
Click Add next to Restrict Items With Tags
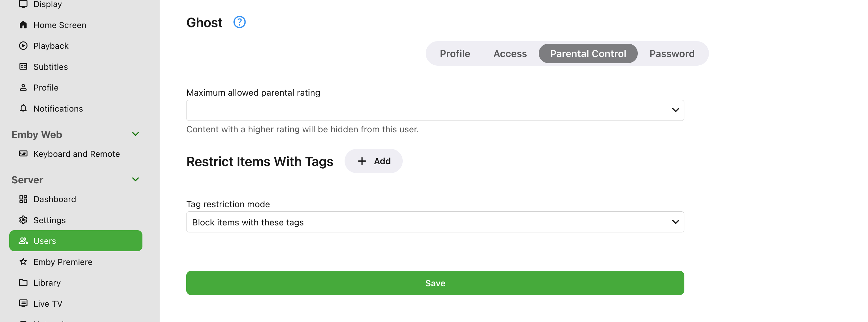373,161
